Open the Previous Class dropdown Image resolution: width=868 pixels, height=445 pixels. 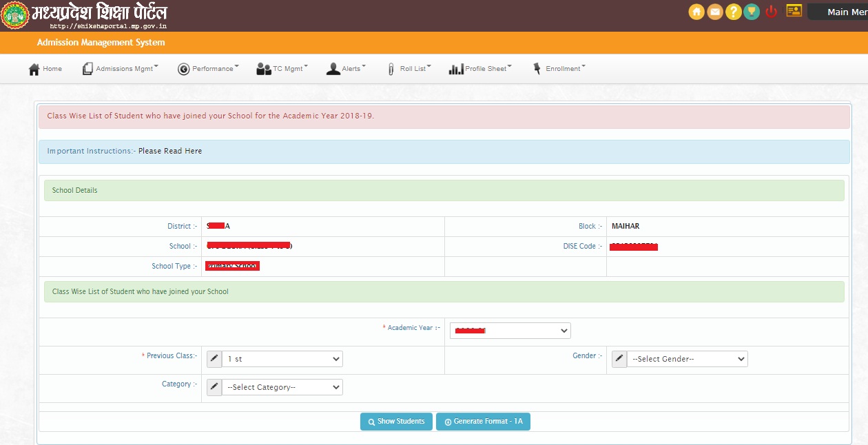pyautogui.click(x=282, y=359)
